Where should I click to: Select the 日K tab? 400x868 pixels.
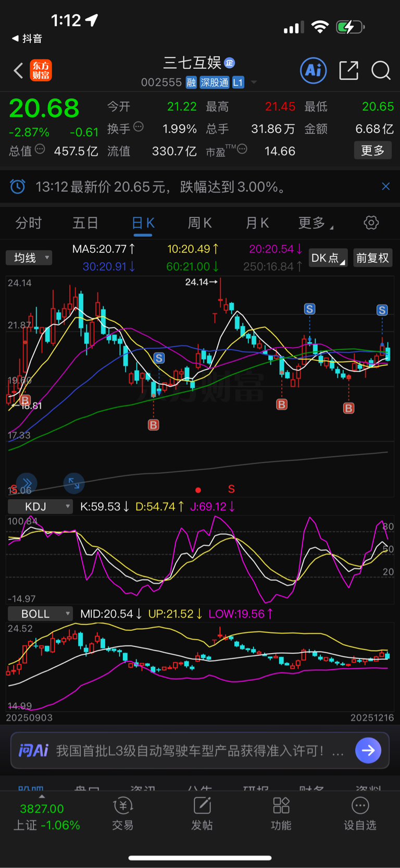point(143,223)
